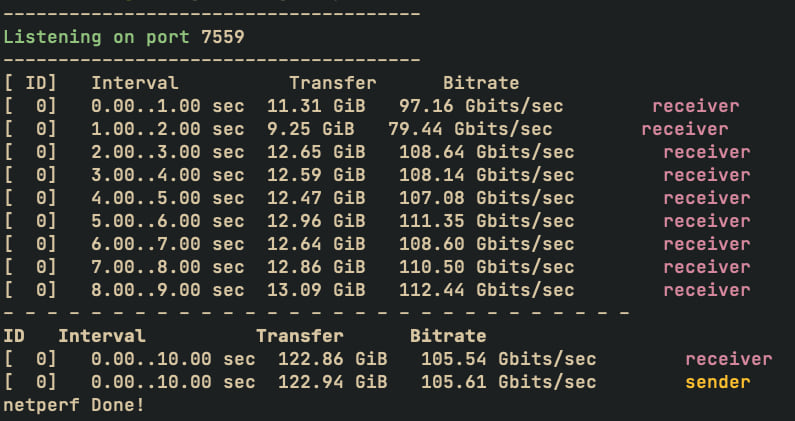This screenshot has height=421, width=795.
Task: Click the Bitrate column header in the top table
Action: [481, 83]
